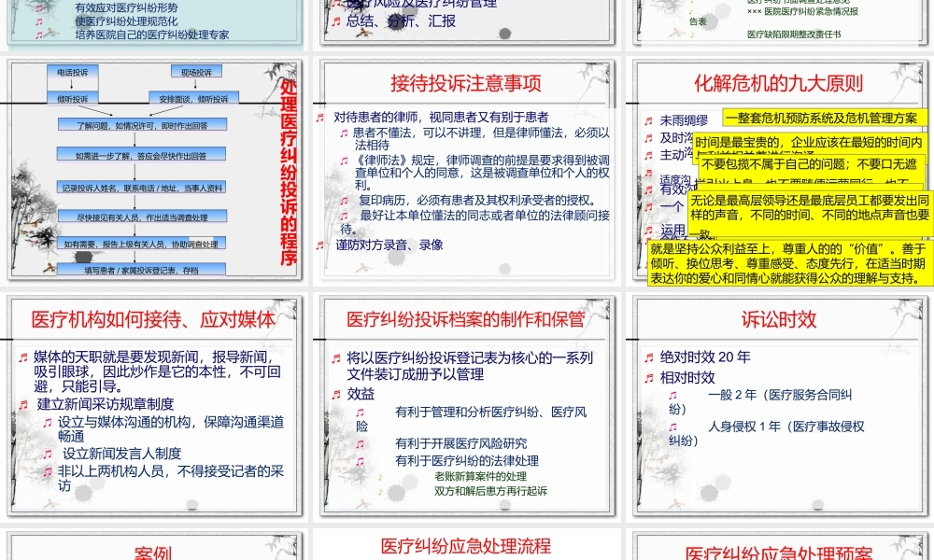Click the 填写患者/家属投诉登记表 step
Viewport: 934px width, 560px height.
click(x=141, y=269)
